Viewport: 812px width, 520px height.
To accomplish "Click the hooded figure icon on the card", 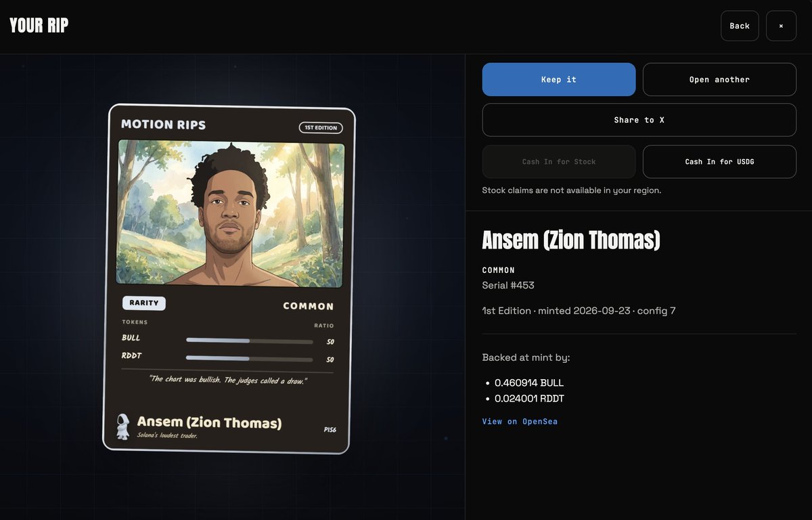I will tap(123, 427).
